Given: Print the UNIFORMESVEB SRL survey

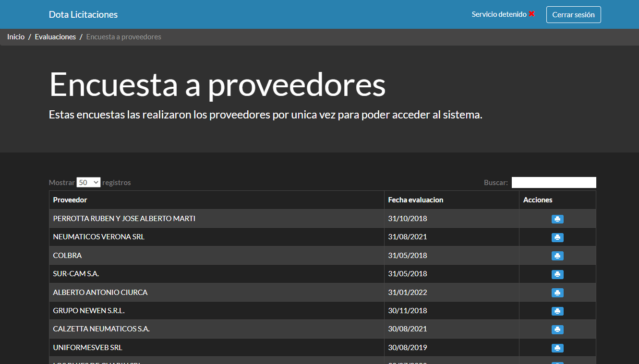Looking at the screenshot, I should [557, 348].
